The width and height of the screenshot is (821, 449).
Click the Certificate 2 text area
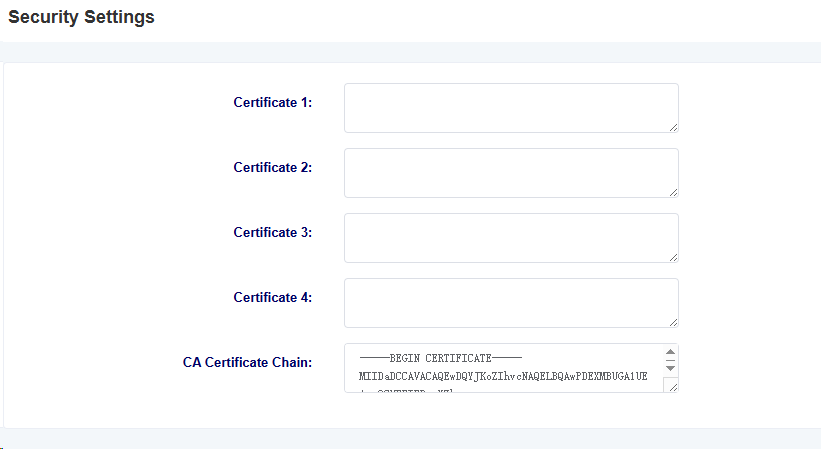coord(511,173)
